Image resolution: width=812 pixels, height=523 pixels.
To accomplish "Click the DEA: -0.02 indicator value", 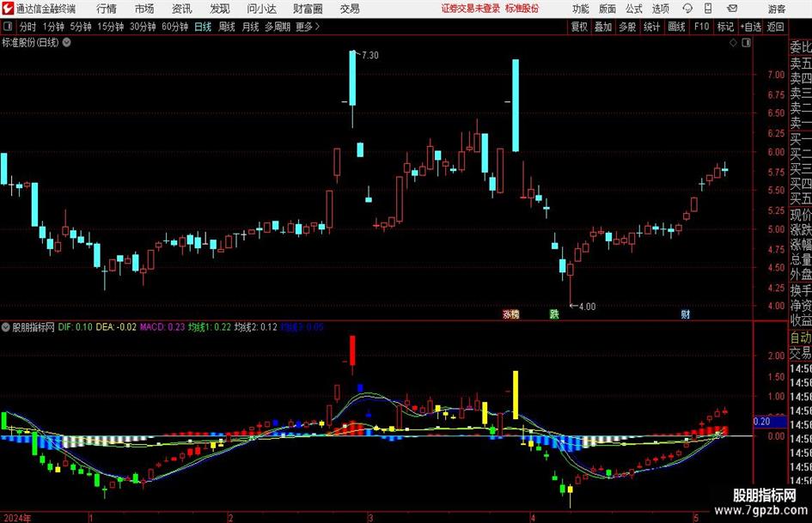I will 116,327.
